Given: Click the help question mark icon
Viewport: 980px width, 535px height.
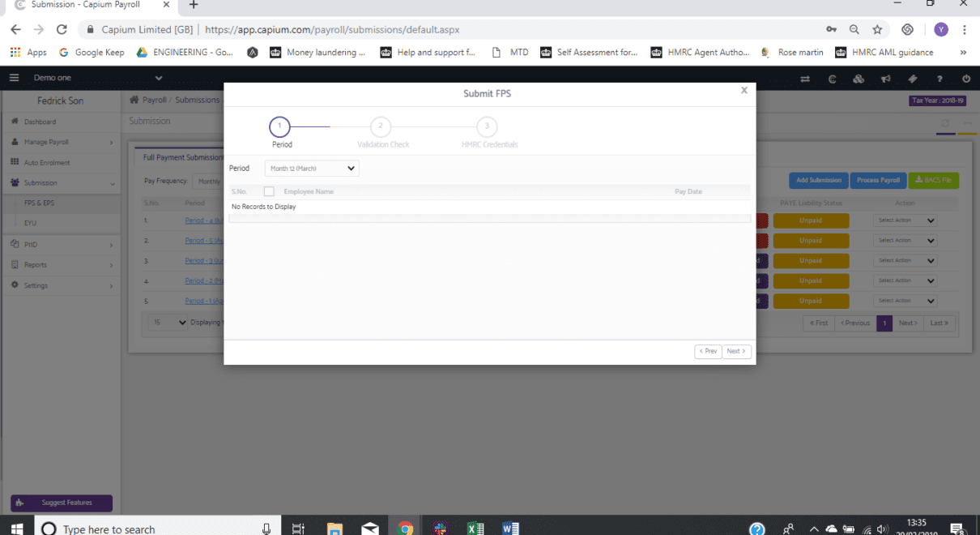Looking at the screenshot, I should [940, 79].
